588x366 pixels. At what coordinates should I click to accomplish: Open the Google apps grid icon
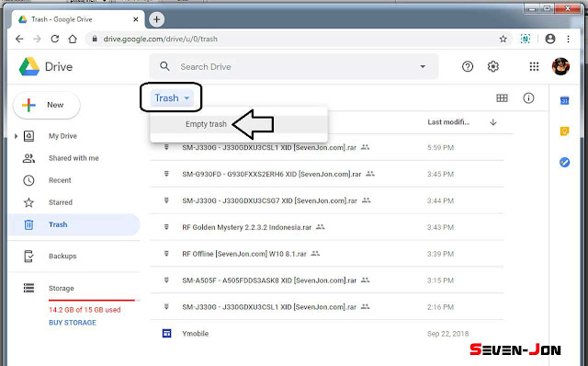(534, 66)
